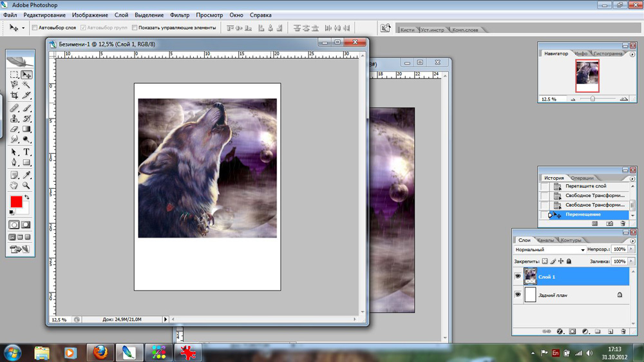644x362 pixels.
Task: Add a layer mask in Layers panel
Action: pyautogui.click(x=572, y=331)
